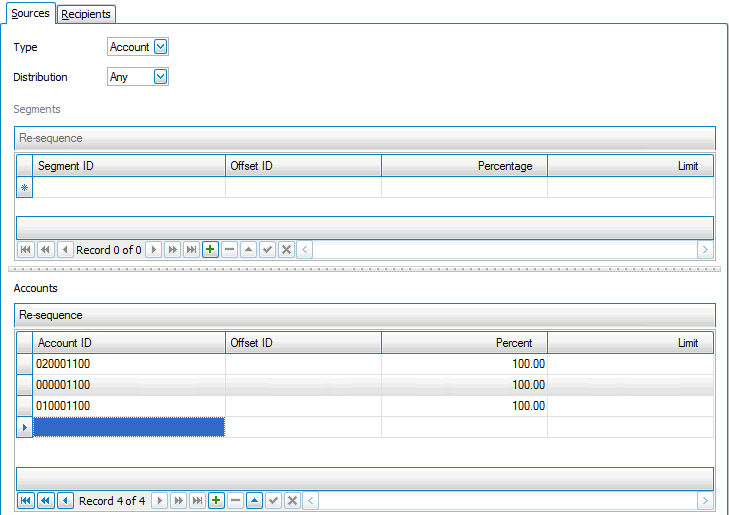The image size is (729, 515).
Task: Switch to the Recipients tab
Action: click(86, 14)
